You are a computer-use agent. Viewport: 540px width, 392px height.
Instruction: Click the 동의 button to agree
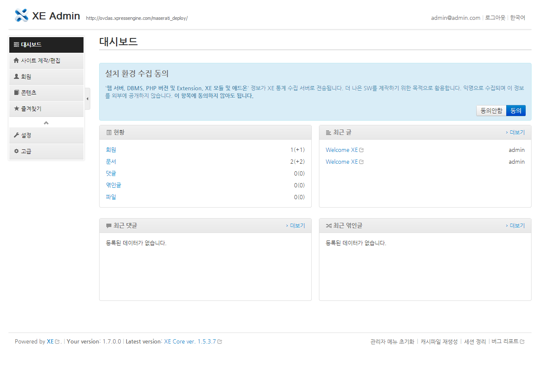(516, 110)
